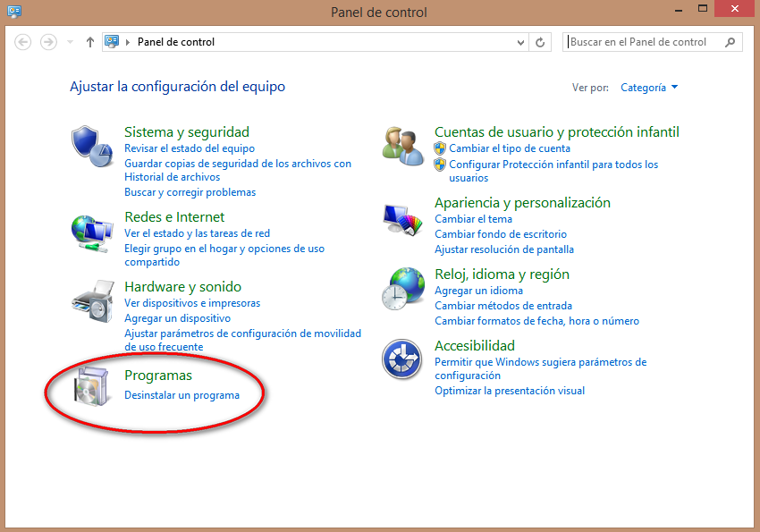Open the Redes e Internet category
The height and width of the screenshot is (532, 760).
pos(174,216)
